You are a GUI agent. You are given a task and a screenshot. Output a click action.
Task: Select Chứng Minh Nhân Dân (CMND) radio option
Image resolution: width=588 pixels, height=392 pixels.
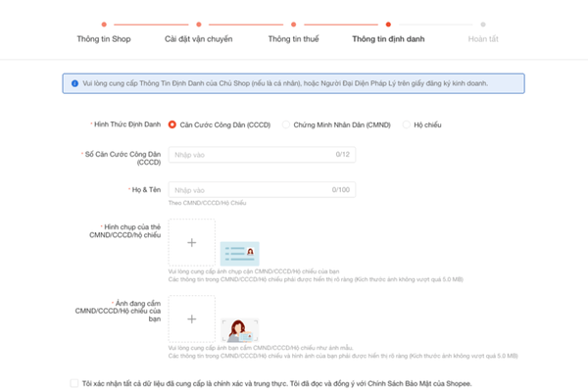pos(286,124)
